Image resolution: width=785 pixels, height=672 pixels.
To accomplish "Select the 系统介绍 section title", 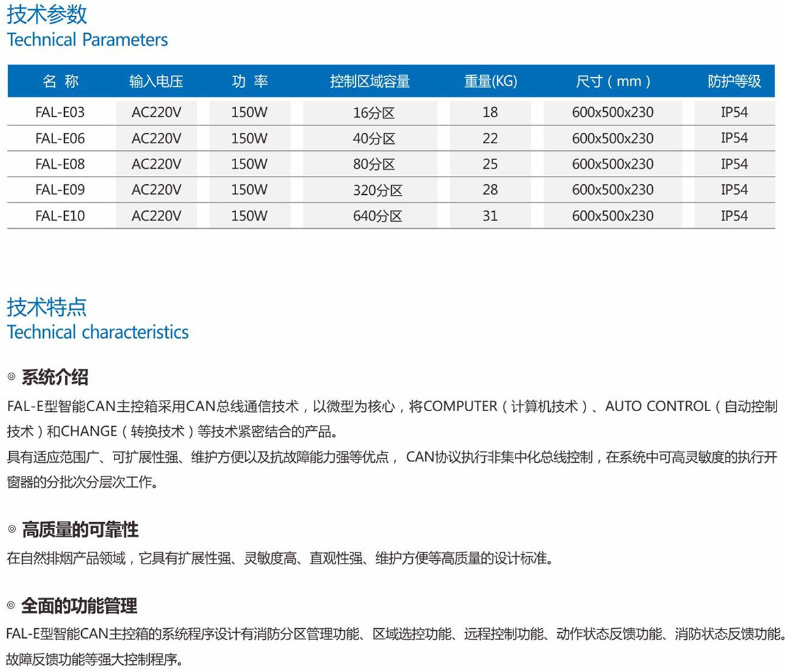I will (x=55, y=377).
